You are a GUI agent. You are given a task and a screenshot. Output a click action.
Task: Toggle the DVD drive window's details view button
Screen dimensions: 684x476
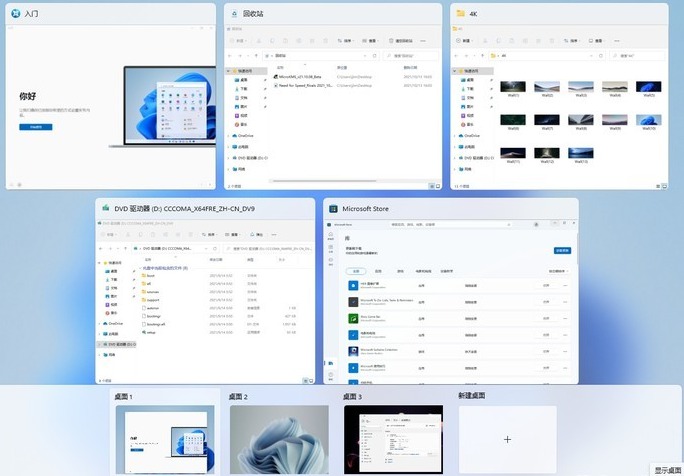pos(305,381)
